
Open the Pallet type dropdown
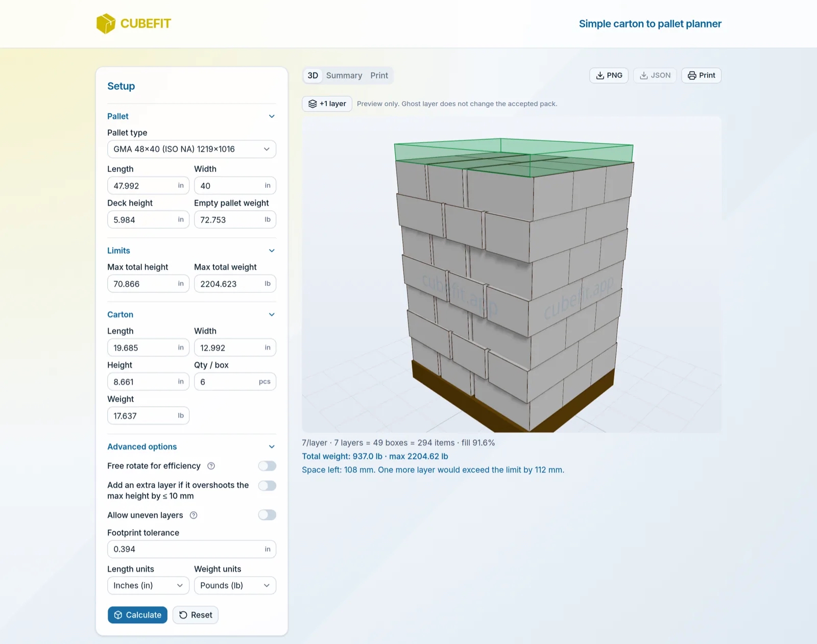(x=191, y=149)
